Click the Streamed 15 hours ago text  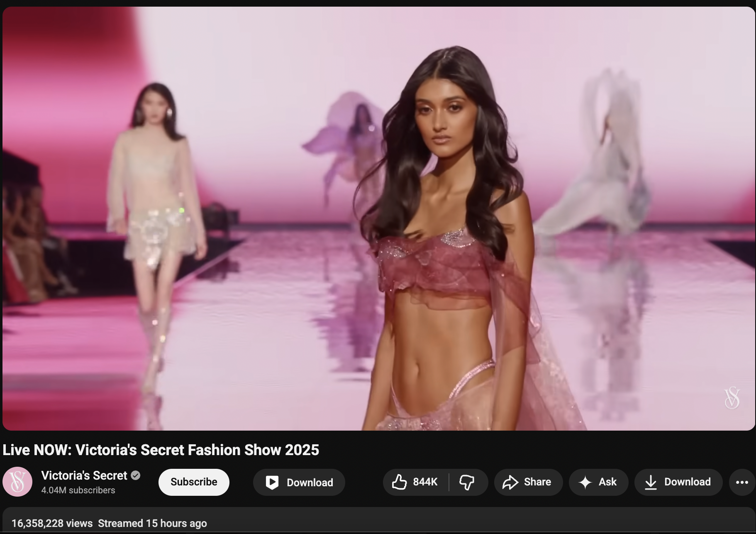(x=152, y=523)
